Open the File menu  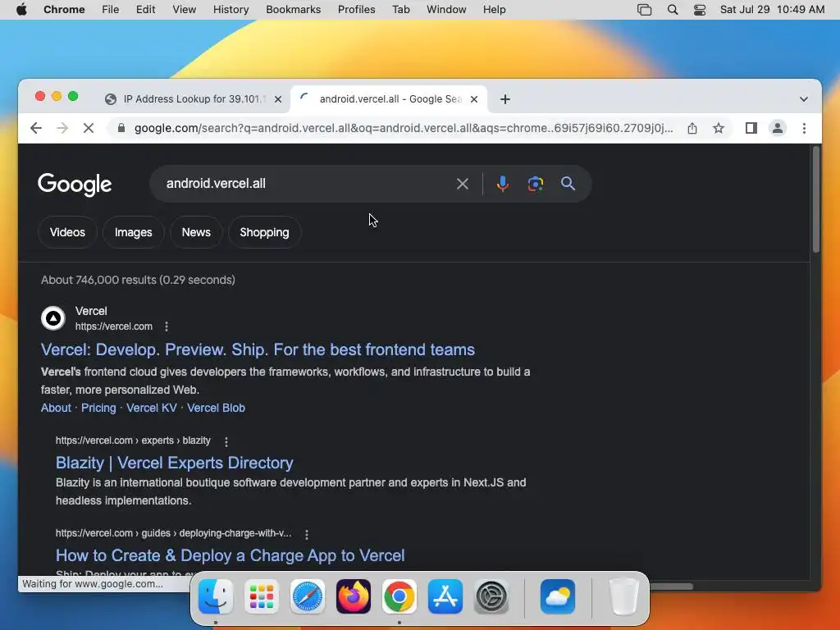click(x=111, y=10)
